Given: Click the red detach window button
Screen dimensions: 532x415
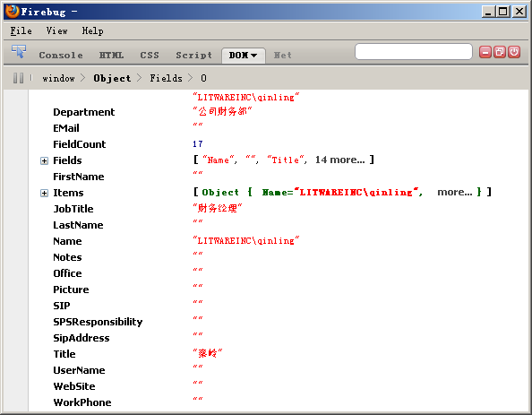Looking at the screenshot, I should coord(500,52).
